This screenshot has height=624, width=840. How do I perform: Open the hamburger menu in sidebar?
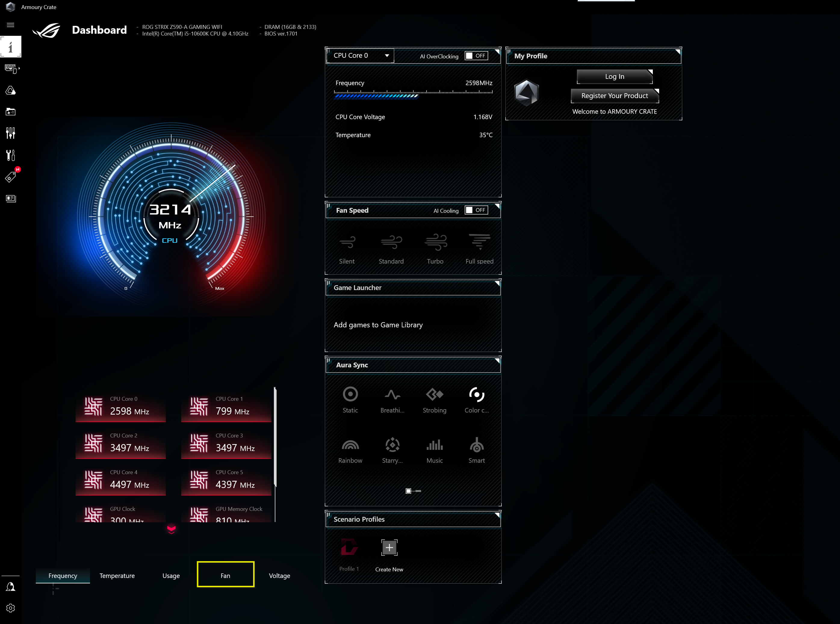click(11, 25)
